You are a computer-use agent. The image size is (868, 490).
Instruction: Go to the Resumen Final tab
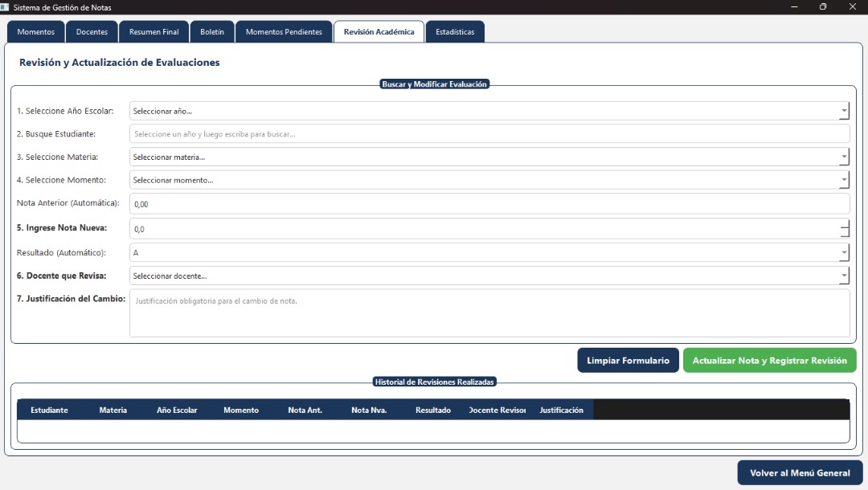[x=154, y=32]
